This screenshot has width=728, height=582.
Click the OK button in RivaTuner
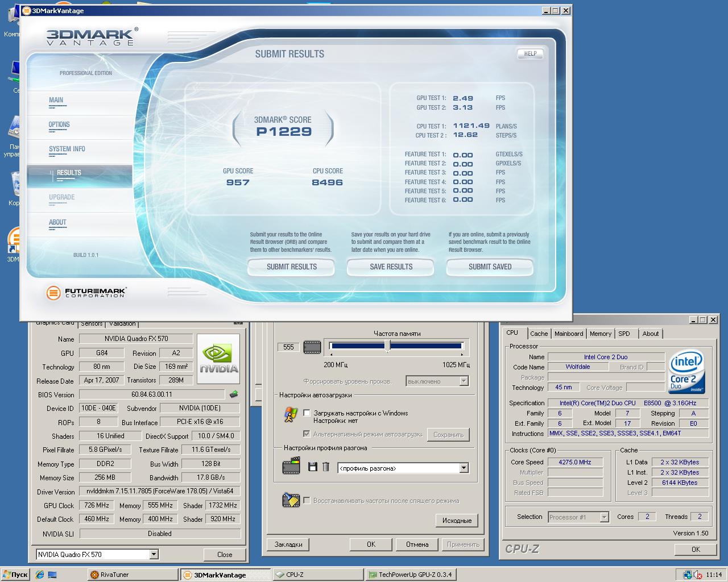(x=371, y=544)
